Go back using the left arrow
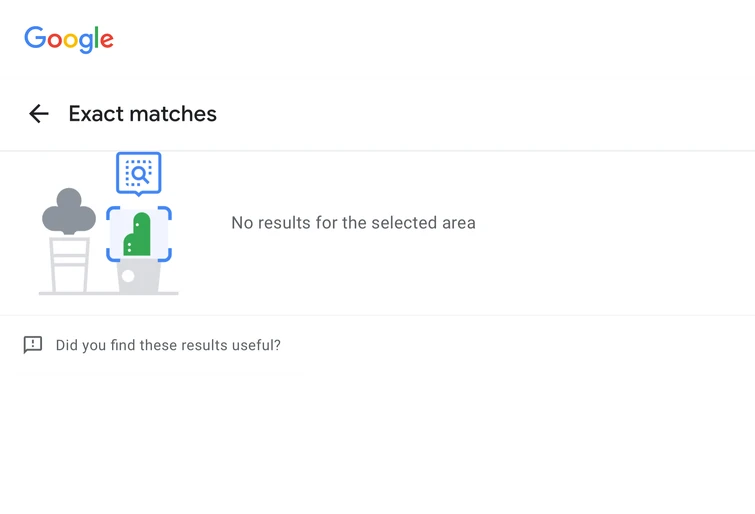The width and height of the screenshot is (755, 514). pos(39,114)
